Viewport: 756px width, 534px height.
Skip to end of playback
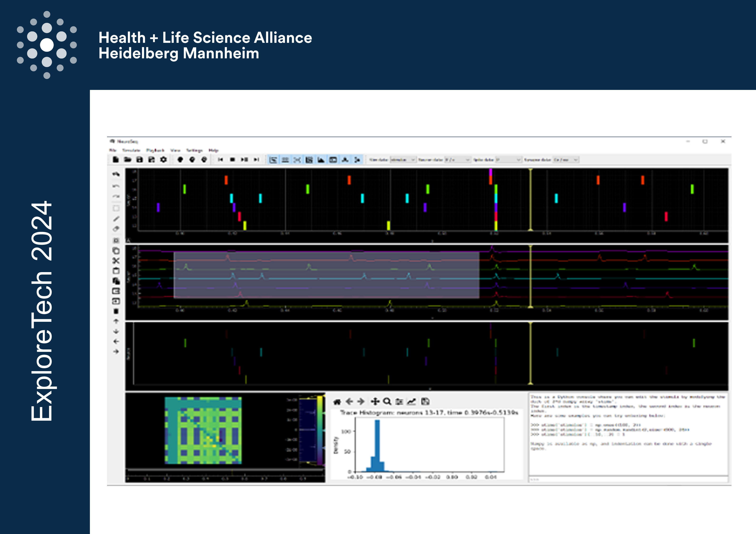coord(256,160)
